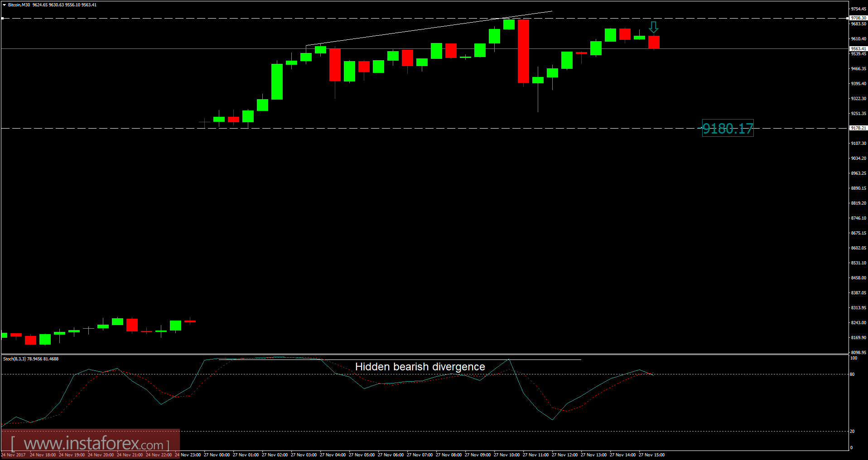Click the 9610.40 price axis label

click(858, 39)
